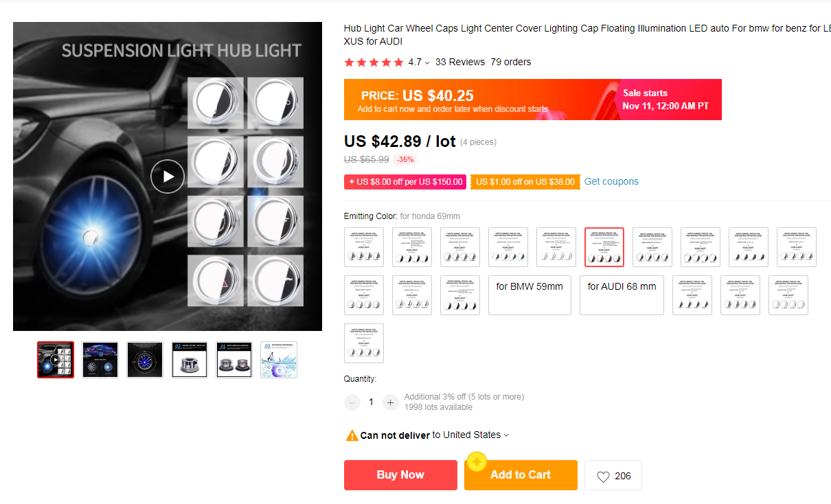
Task: Click the Add to Cart button
Action: click(521, 475)
